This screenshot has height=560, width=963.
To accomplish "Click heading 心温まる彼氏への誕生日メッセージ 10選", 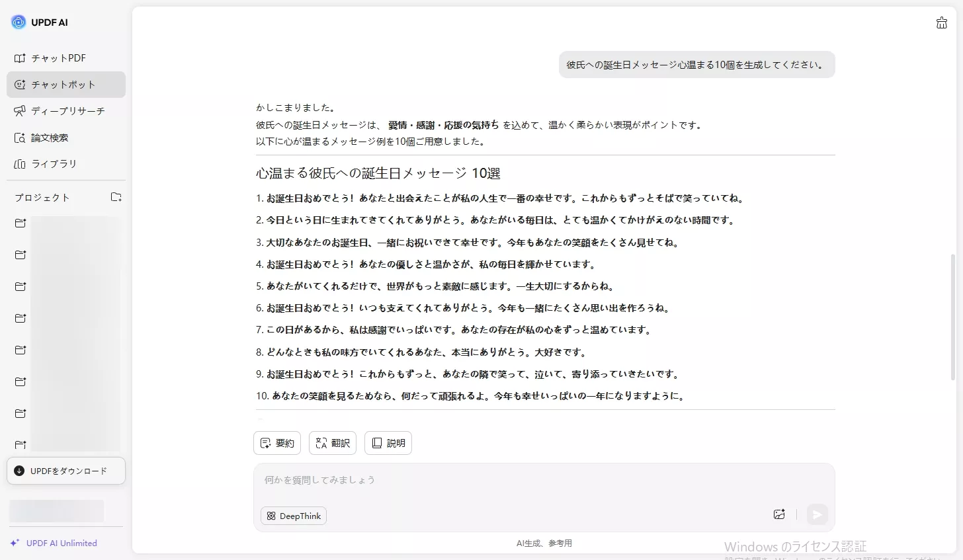I will (x=378, y=173).
